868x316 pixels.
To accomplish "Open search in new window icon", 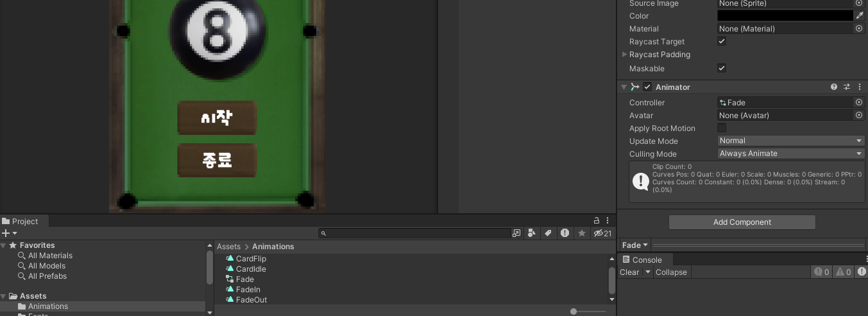I will pos(516,233).
